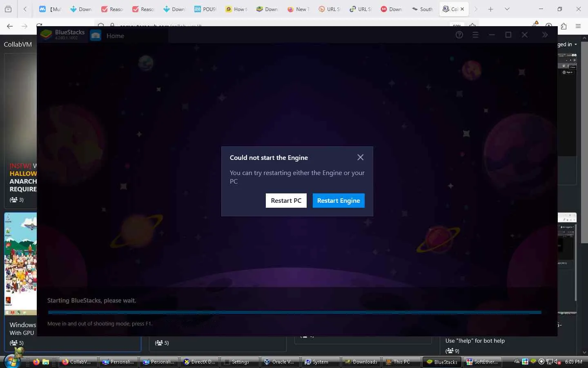Switch to the Downloads taskbar button
This screenshot has height=368, width=588.
pyautogui.click(x=361, y=362)
